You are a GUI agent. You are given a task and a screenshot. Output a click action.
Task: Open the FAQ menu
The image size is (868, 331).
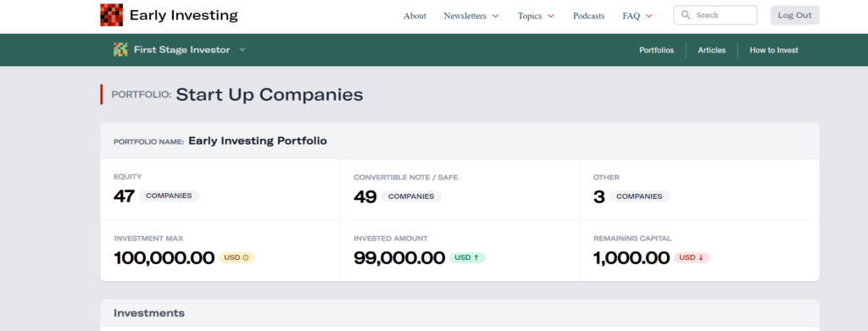(631, 16)
